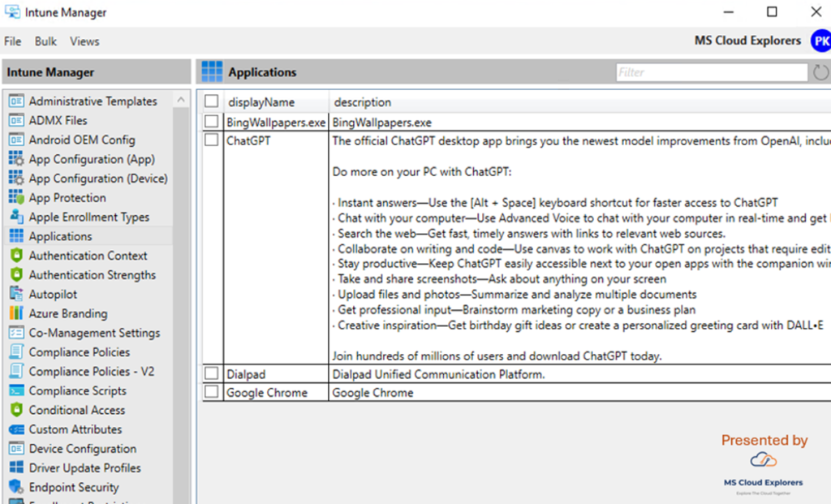Click the Co-Management Settings icon

pyautogui.click(x=16, y=333)
